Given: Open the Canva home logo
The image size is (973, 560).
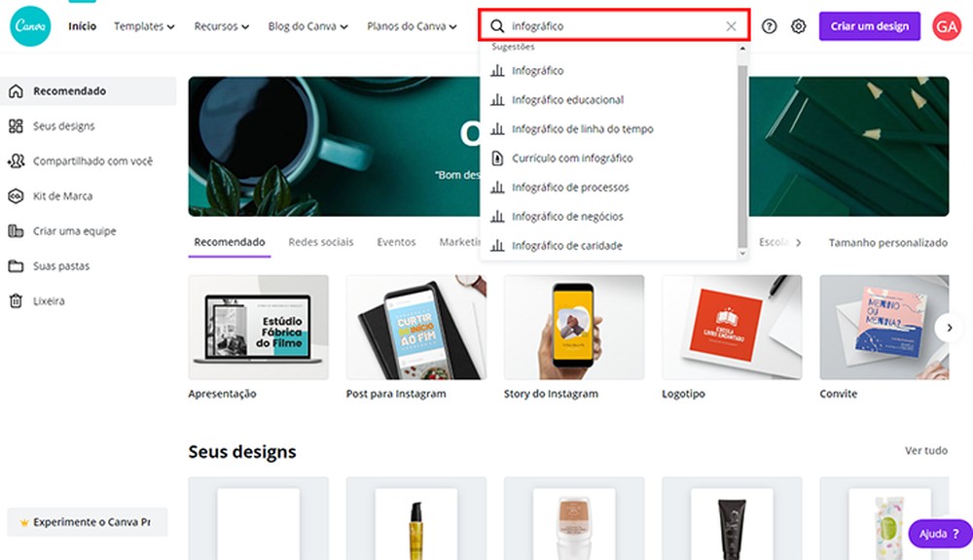Looking at the screenshot, I should (x=29, y=26).
